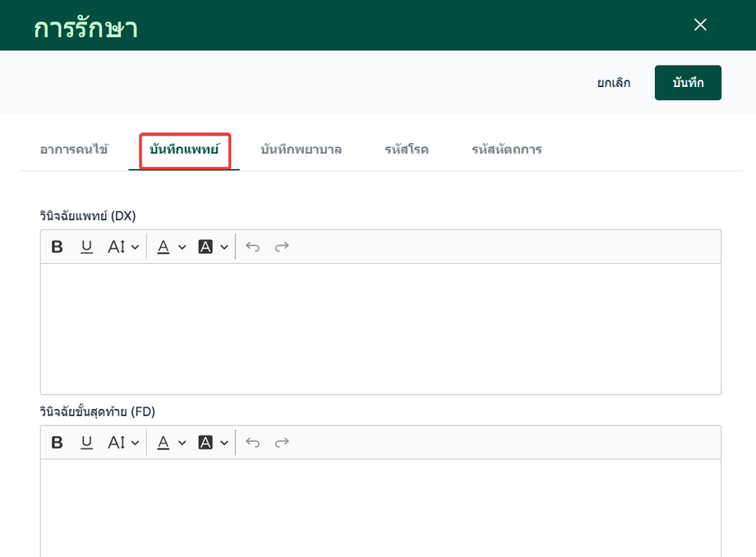Click the ยกเลิก cancel button
The image size is (756, 557).
click(x=614, y=83)
